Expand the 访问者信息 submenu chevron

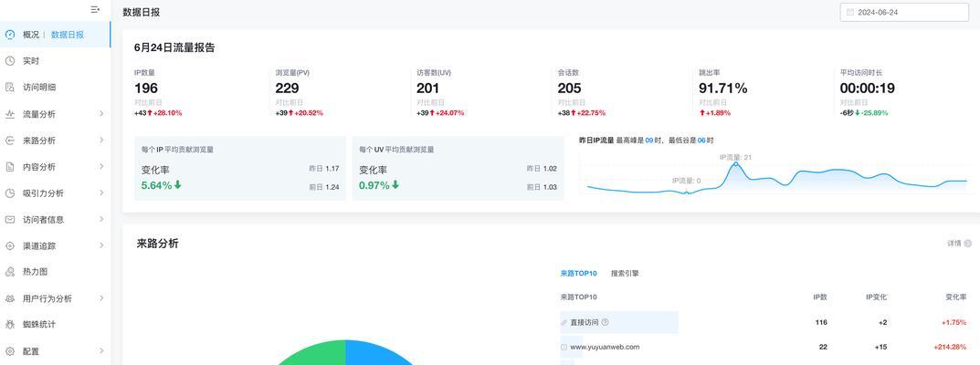pos(101,219)
